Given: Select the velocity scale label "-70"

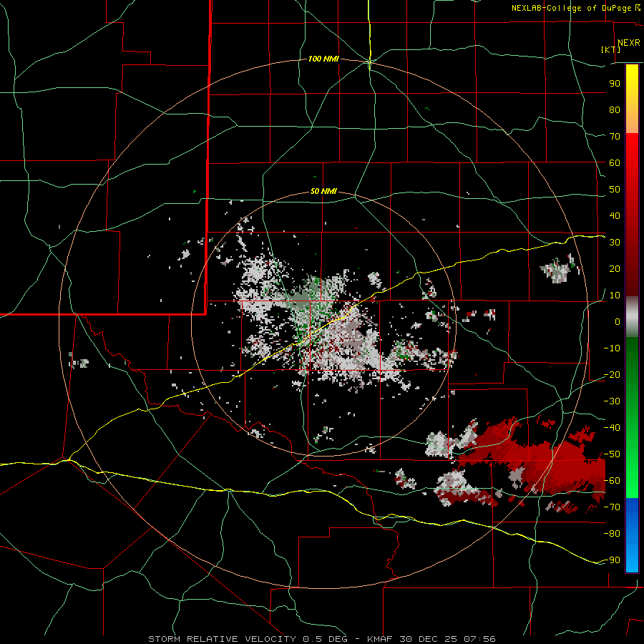Looking at the screenshot, I should (612, 507).
